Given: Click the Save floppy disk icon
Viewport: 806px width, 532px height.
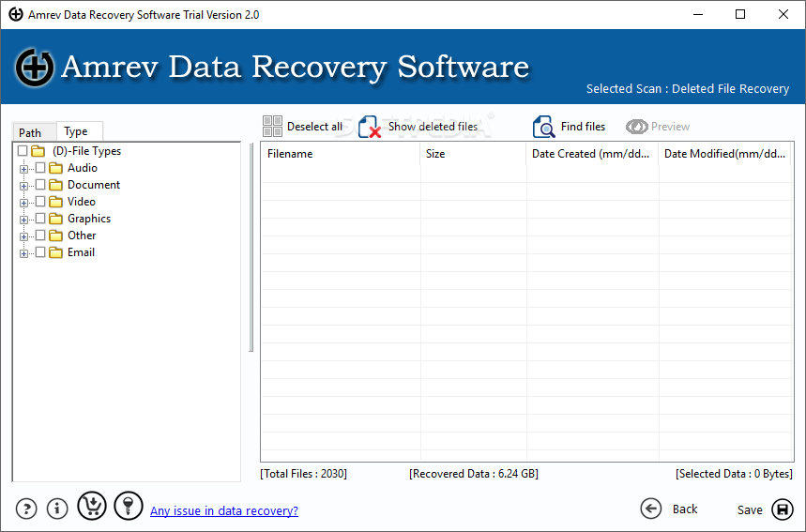Looking at the screenshot, I should click(x=783, y=509).
